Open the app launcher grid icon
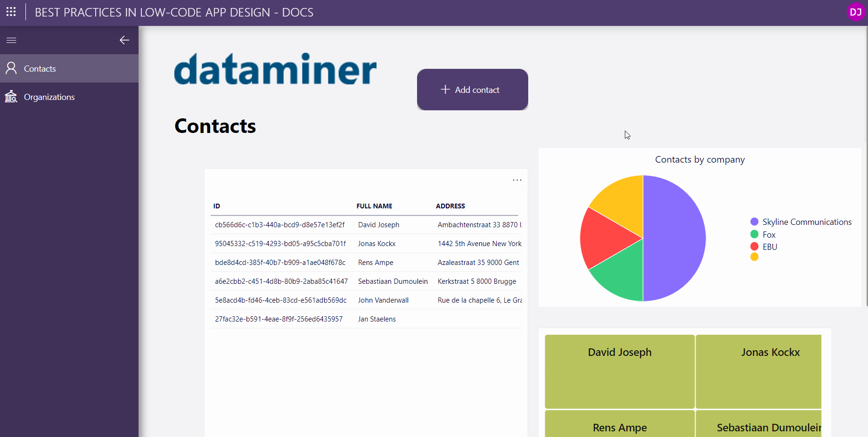The width and height of the screenshot is (868, 437). 11,12
